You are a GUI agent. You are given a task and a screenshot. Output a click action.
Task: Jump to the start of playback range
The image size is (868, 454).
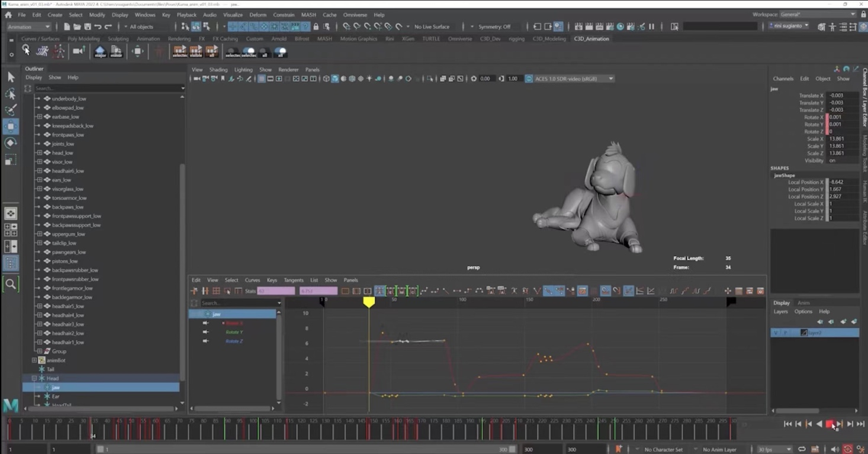point(787,424)
